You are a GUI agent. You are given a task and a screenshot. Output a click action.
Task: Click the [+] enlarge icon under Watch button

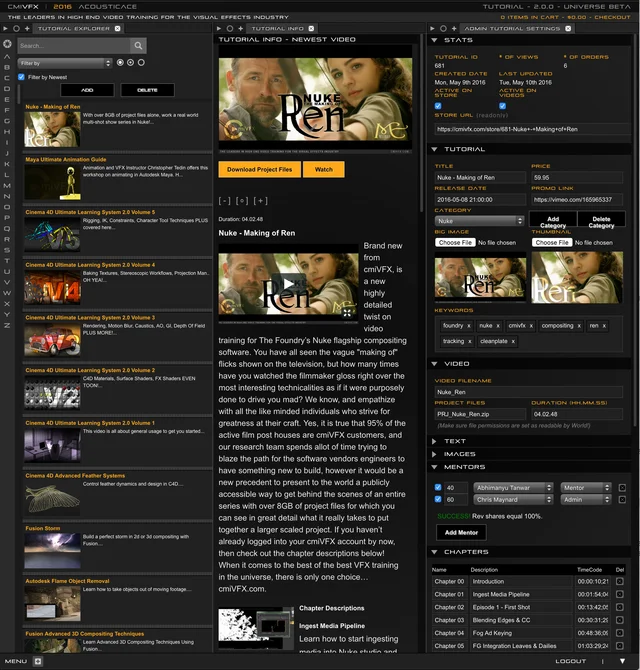point(260,200)
